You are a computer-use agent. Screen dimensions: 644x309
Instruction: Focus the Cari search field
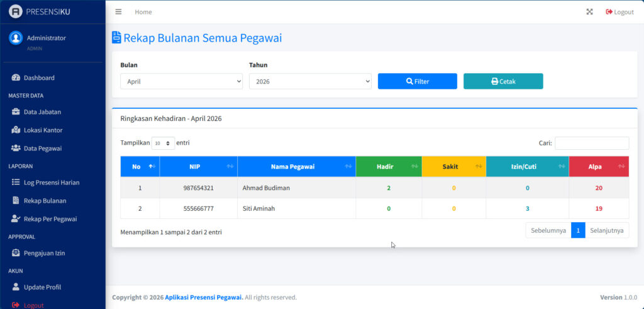click(591, 143)
